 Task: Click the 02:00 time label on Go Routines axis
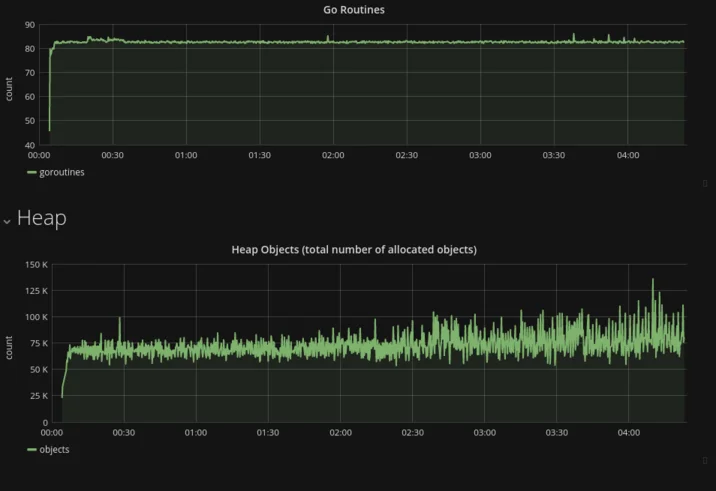click(333, 155)
